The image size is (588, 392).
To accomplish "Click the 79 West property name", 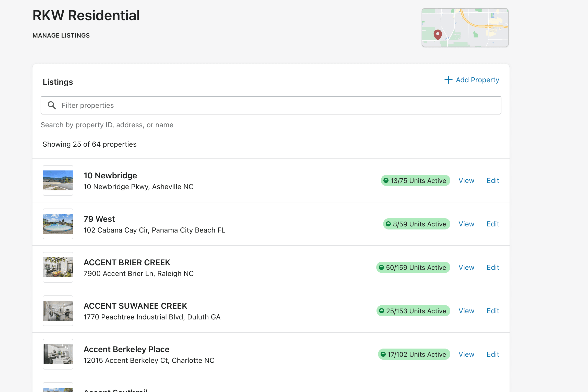I will click(x=99, y=219).
